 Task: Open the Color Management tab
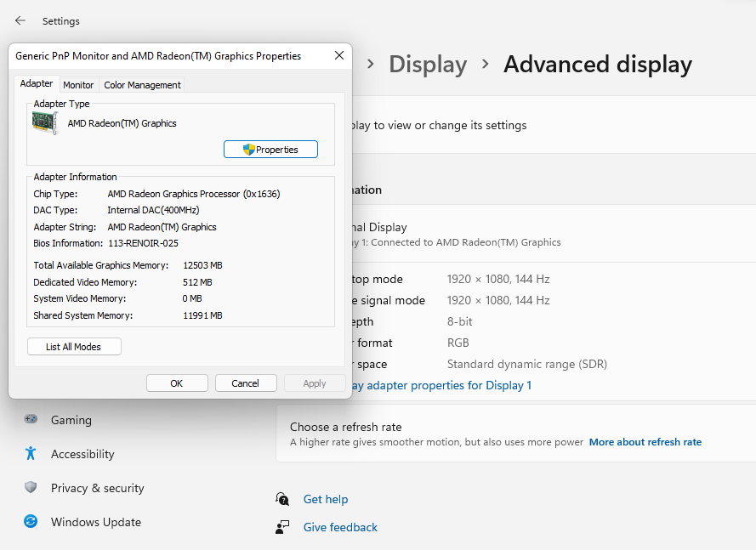click(142, 85)
